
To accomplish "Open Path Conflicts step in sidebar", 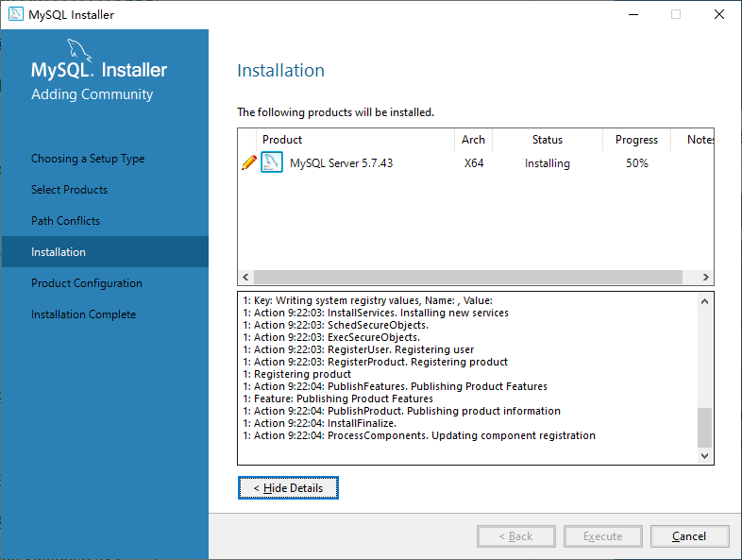I will [65, 221].
